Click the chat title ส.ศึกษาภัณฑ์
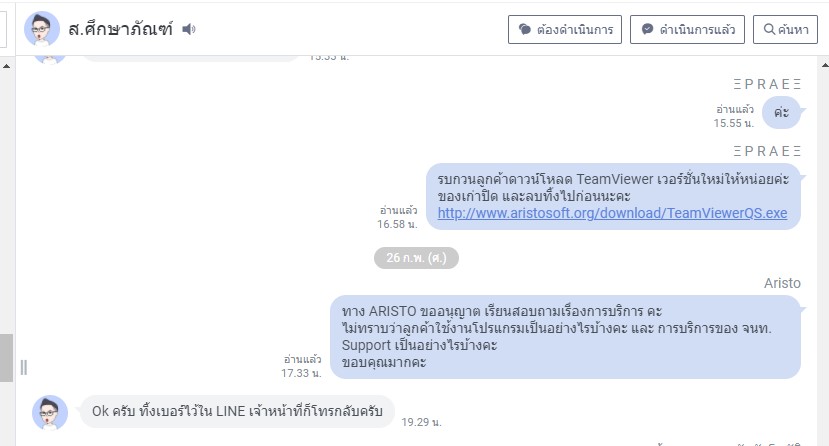Screen dimensions: 829x446 coord(120,29)
